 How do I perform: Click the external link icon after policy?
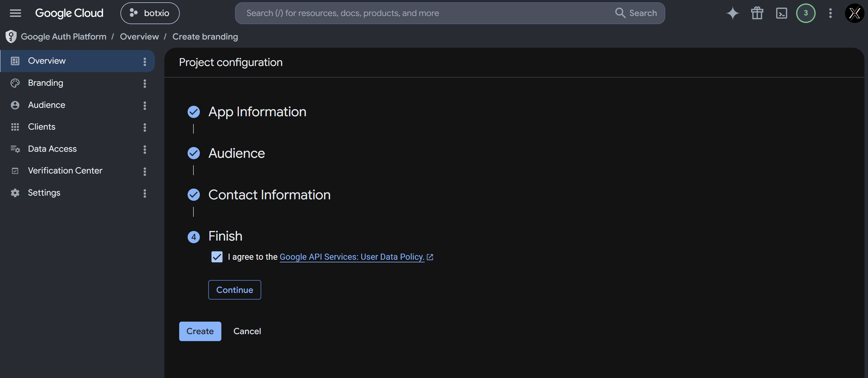430,257
